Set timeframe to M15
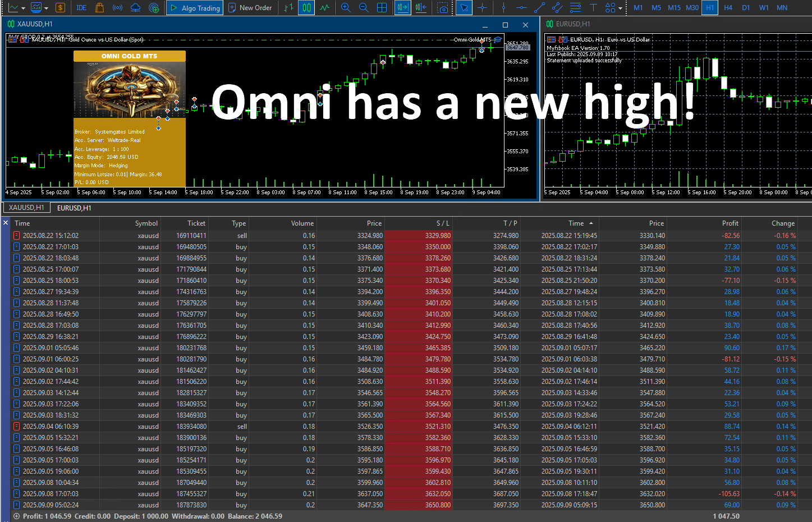 pos(674,8)
